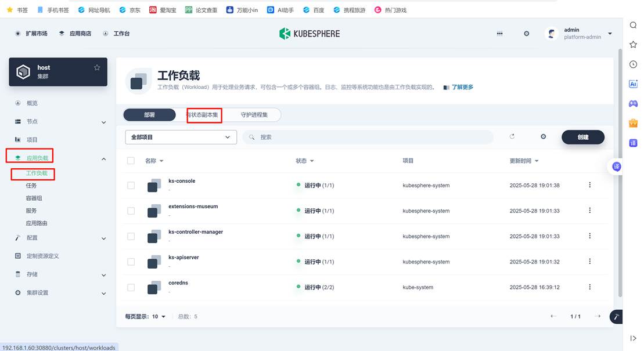Viewport: 644px width, 351px height.
Task: Check the ks-apiserver row checkbox
Action: coord(131,262)
